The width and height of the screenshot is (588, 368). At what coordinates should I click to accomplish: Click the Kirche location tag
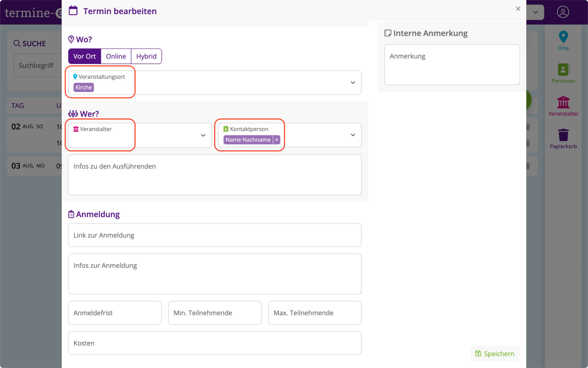tap(84, 87)
